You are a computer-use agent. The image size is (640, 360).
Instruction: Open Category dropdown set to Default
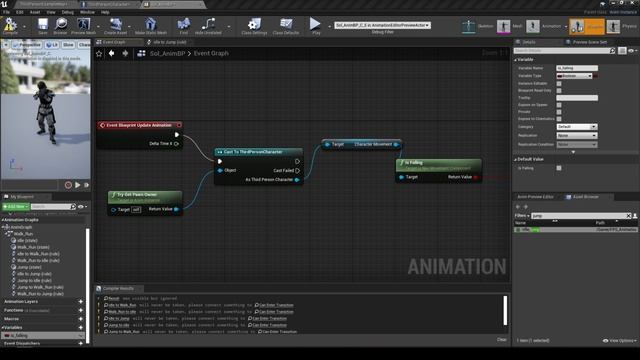click(x=577, y=127)
